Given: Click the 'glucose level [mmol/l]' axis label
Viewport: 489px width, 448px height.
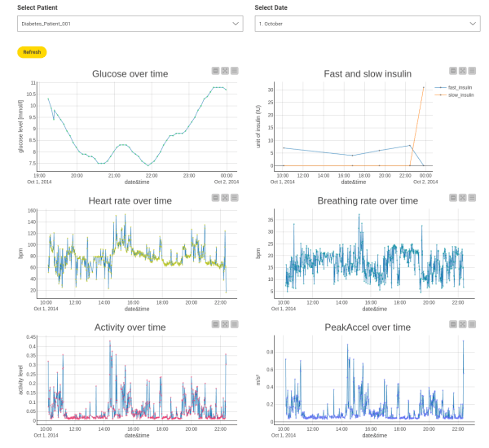Looking at the screenshot, I should [x=20, y=126].
